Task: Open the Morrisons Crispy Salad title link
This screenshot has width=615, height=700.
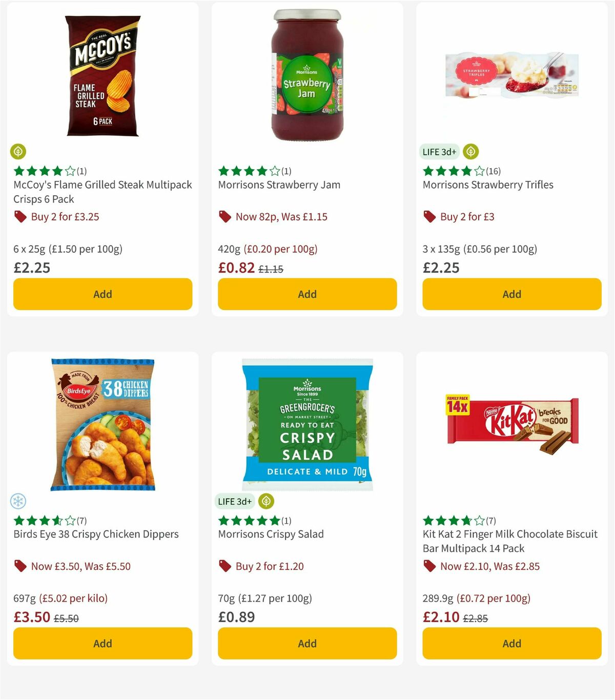Action: coord(271,534)
